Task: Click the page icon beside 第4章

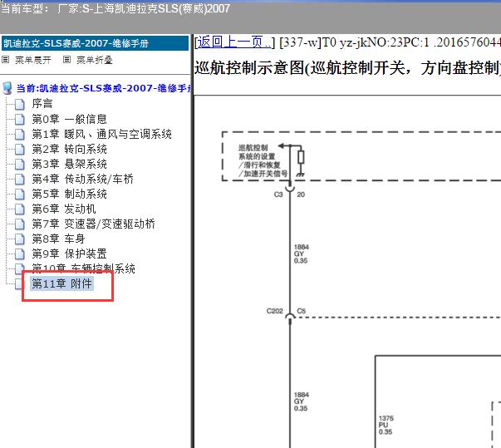Action: pos(20,180)
